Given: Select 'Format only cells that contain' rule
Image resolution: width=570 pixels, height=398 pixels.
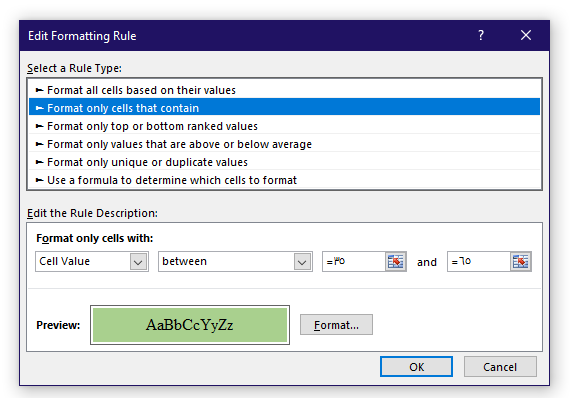Looking at the screenshot, I should (x=284, y=108).
